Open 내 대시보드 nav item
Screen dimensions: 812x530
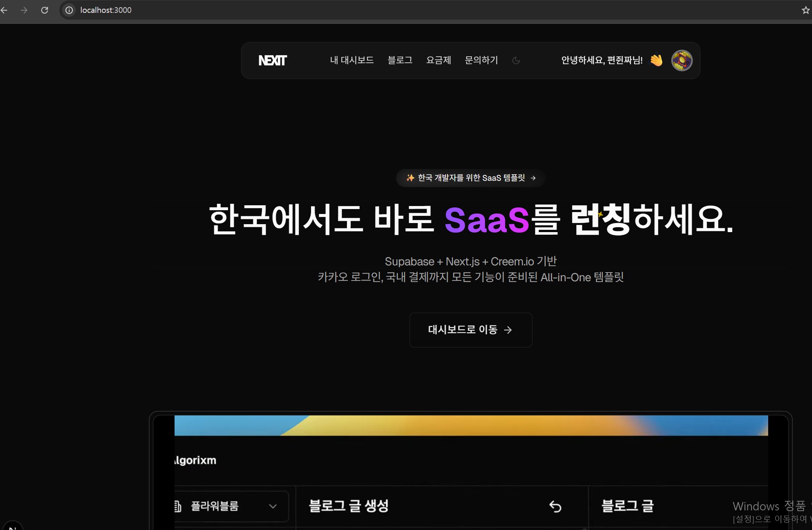click(352, 60)
